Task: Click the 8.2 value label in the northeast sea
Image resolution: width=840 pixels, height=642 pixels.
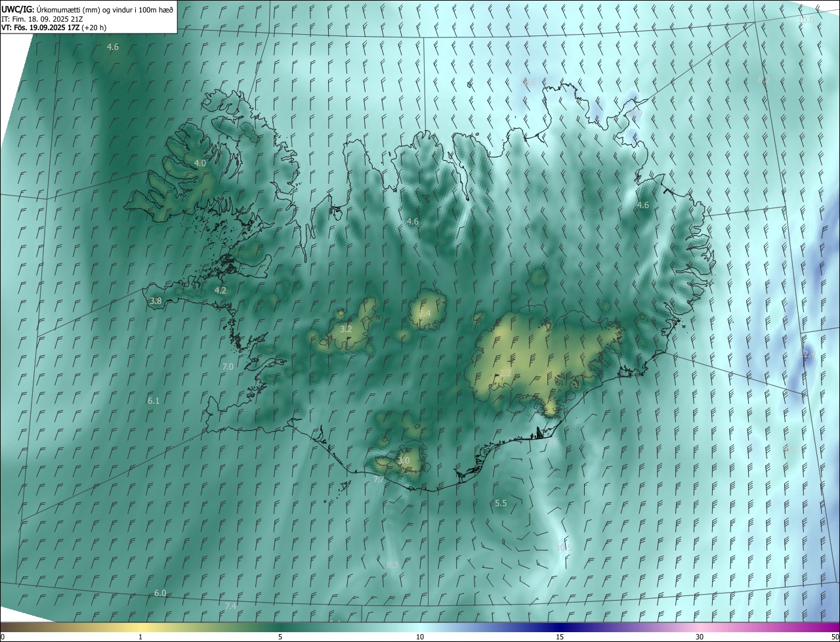Action: (763, 79)
